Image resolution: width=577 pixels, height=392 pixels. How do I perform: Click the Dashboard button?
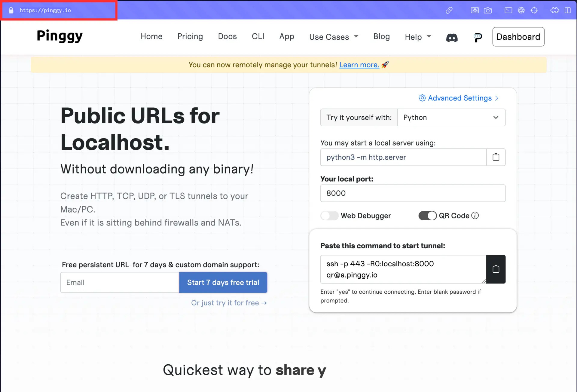tap(518, 37)
